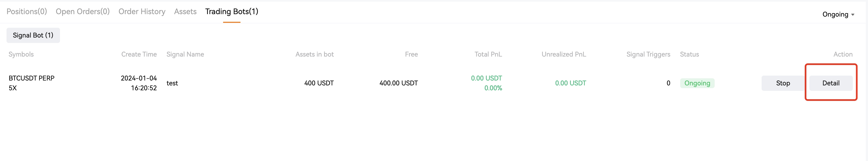Switch to the Assets tab
This screenshot has height=161, width=868.
click(x=185, y=11)
